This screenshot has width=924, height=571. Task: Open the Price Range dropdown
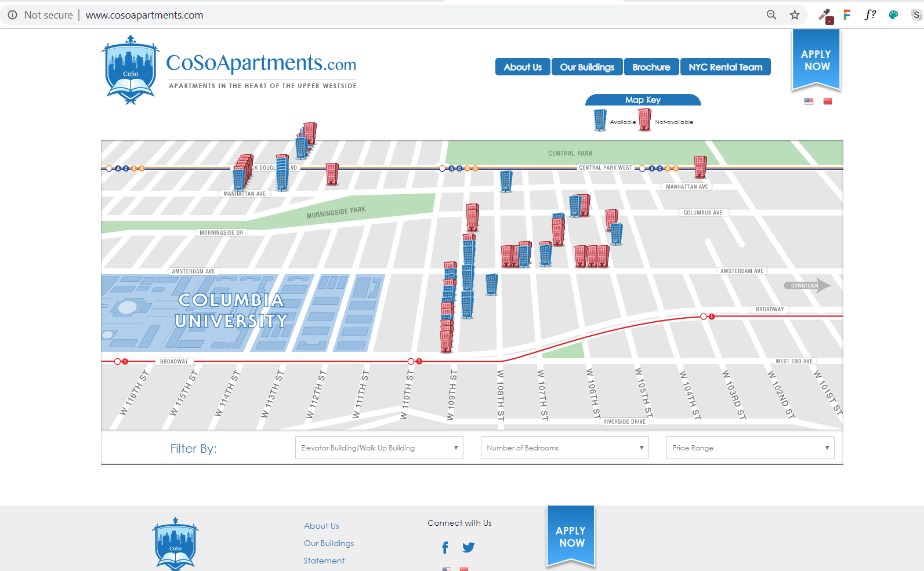click(751, 448)
